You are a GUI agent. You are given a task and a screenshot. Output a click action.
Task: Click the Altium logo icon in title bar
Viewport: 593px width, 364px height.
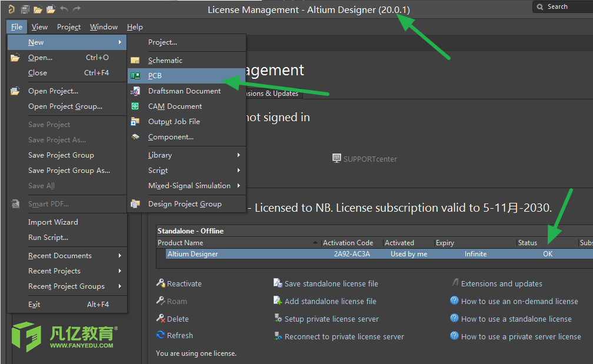[x=11, y=9]
